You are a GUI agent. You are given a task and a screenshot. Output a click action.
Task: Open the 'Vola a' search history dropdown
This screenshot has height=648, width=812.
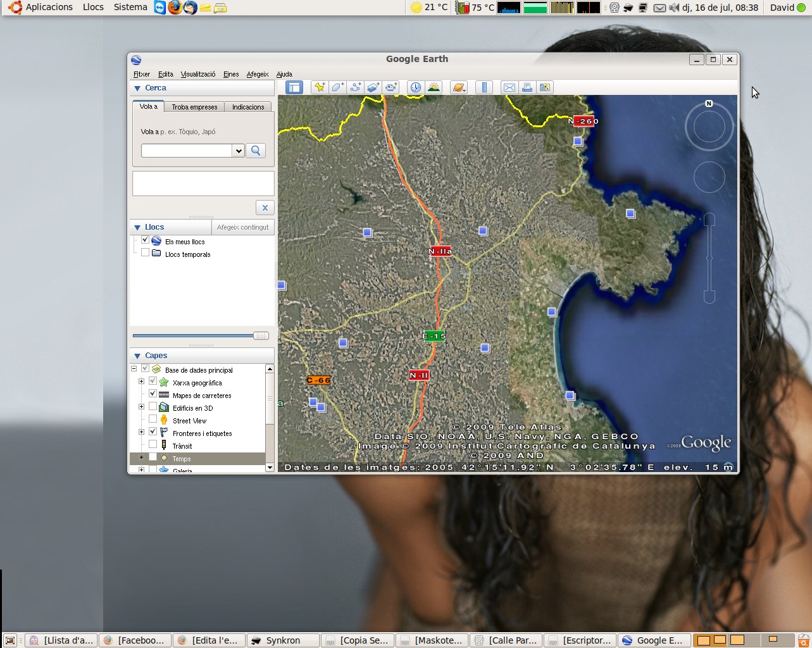point(238,151)
